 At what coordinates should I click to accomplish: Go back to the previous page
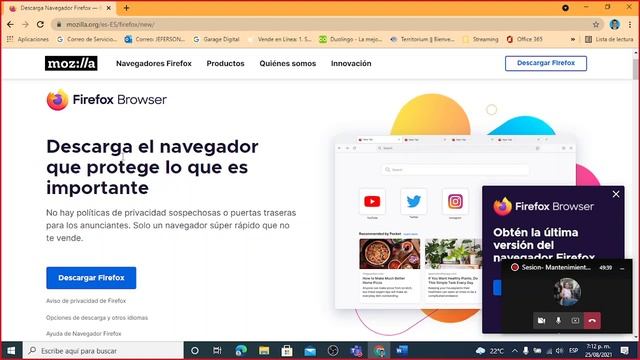point(10,24)
